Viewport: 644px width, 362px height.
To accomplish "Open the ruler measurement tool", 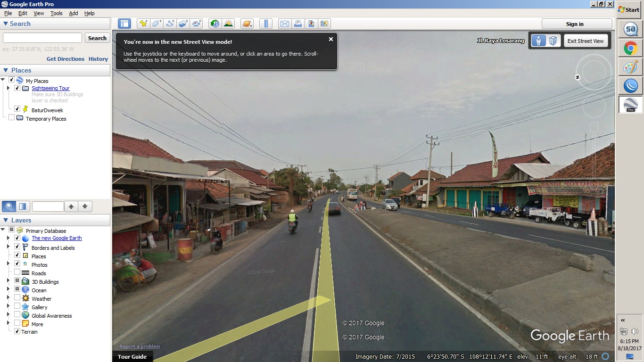I will point(266,24).
